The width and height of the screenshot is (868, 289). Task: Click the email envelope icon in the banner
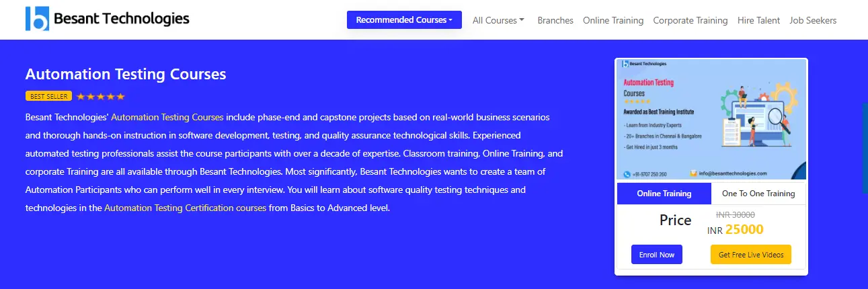tap(693, 173)
